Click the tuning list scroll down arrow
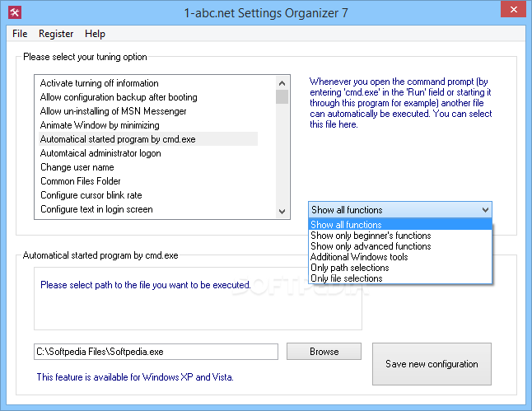This screenshot has height=411, width=532. (282, 211)
